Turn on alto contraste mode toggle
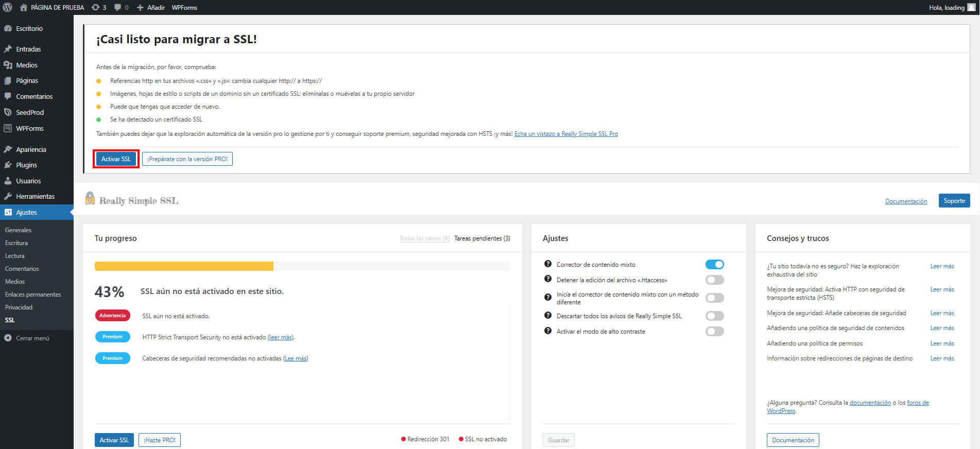Viewport: 980px width, 449px height. pos(714,331)
